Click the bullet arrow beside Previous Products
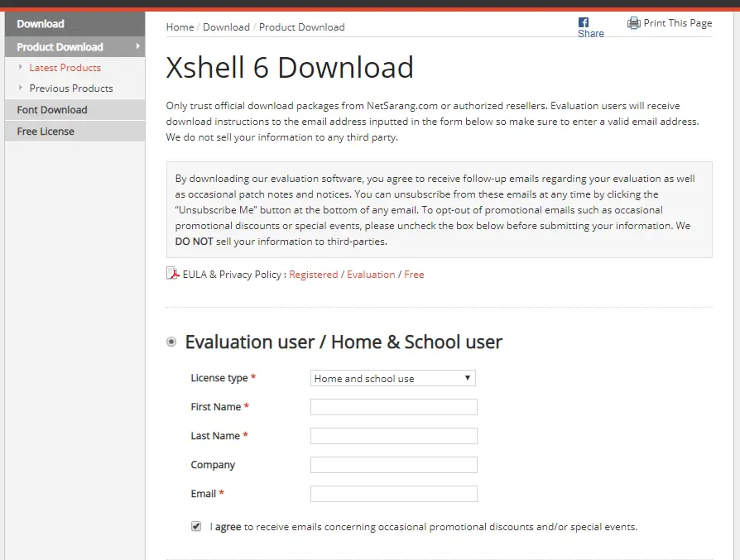This screenshot has height=560, width=740. pyautogui.click(x=21, y=88)
